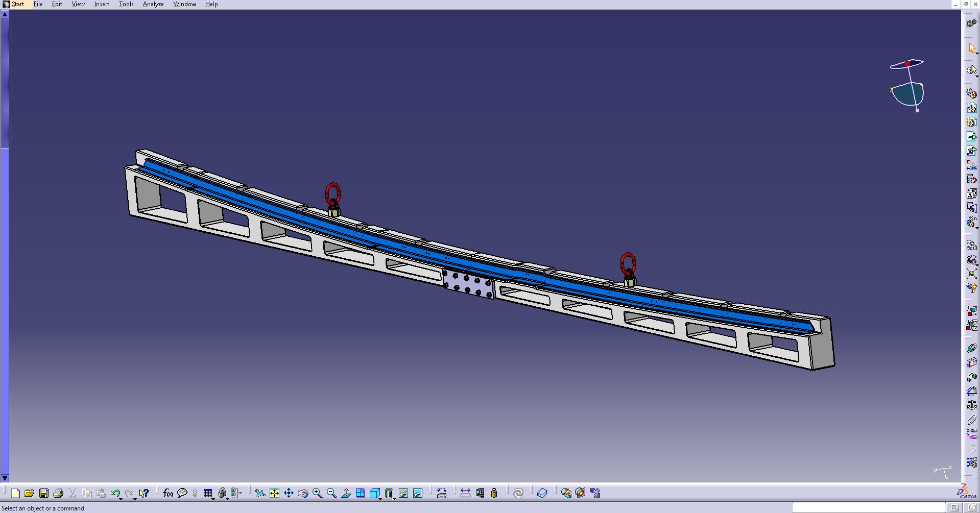Viewport: 980px width, 513px height.
Task: Activate the Rotate view tool
Action: pyautogui.click(x=303, y=493)
